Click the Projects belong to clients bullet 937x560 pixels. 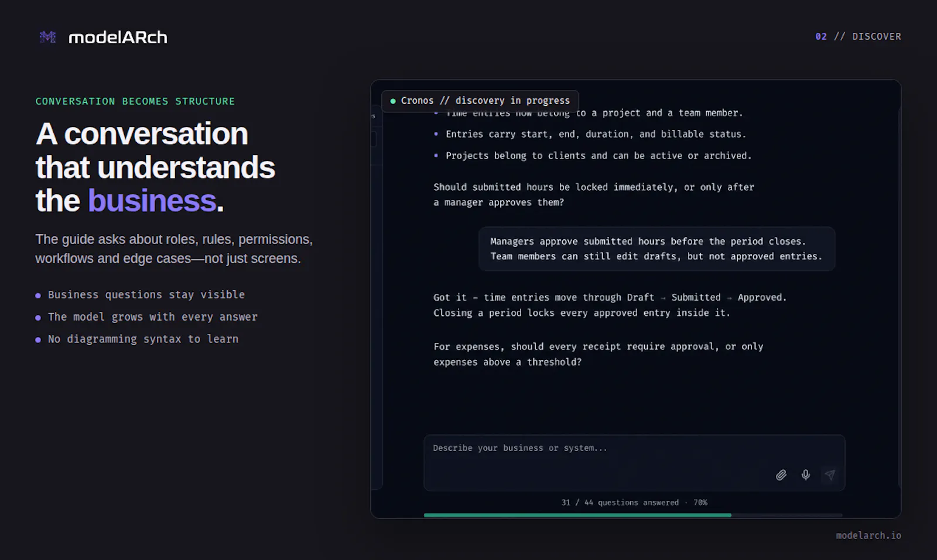click(593, 156)
